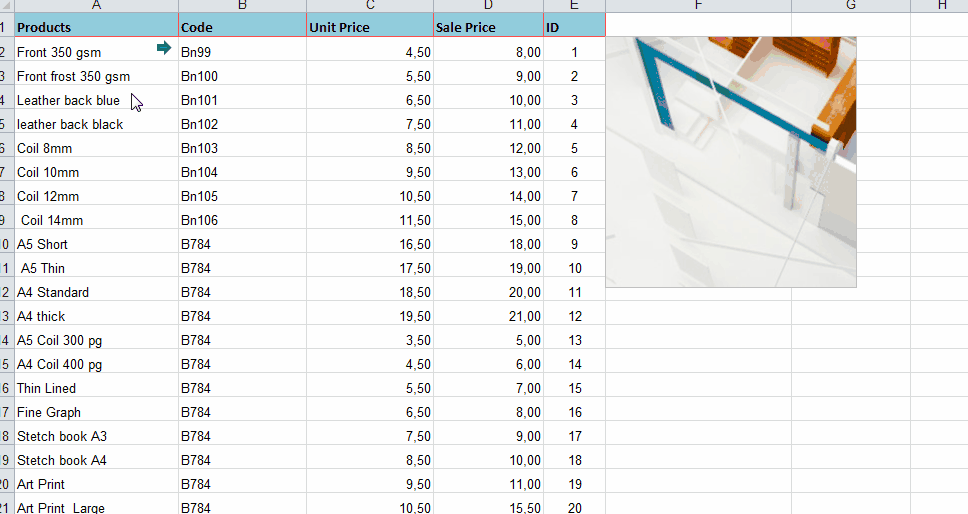Viewport: 968px width, 514px height.
Task: Select the Sale Price header cell
Action: (x=488, y=27)
